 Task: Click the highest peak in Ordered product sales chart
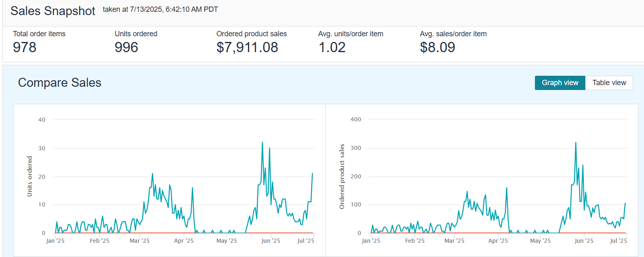click(x=576, y=143)
